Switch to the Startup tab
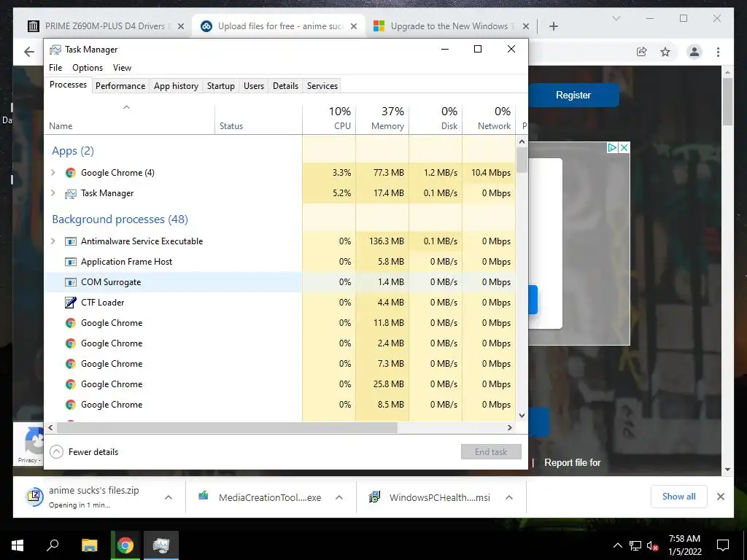Image resolution: width=747 pixels, height=560 pixels. [x=220, y=86]
